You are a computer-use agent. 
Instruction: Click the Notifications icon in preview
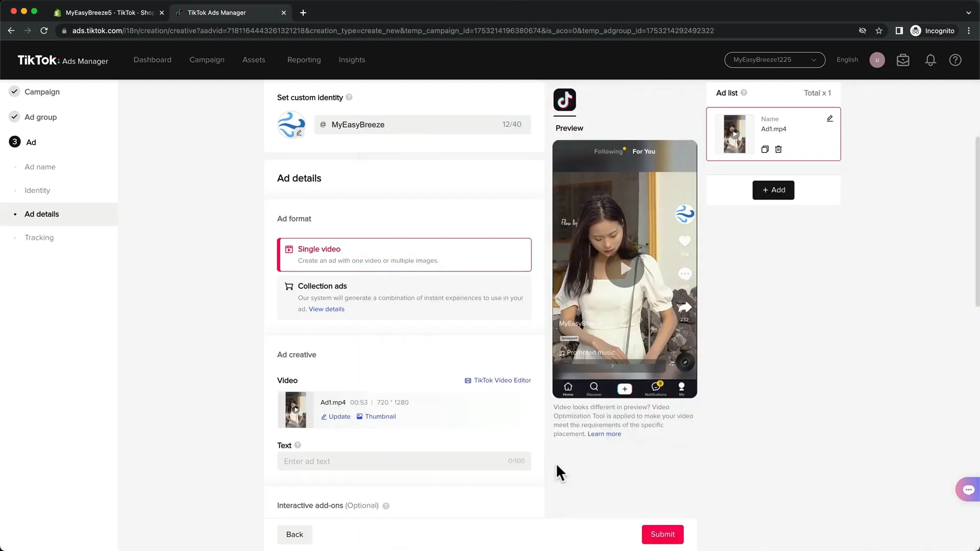click(x=656, y=389)
